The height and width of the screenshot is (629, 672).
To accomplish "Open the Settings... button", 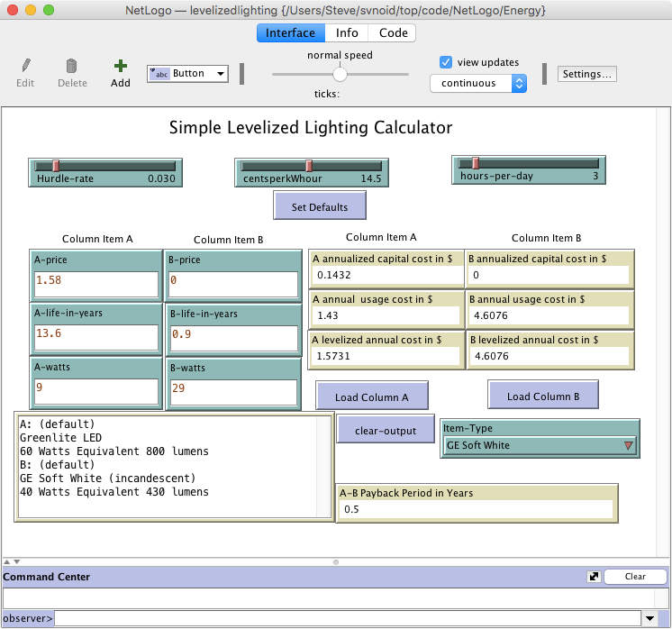I will [587, 74].
